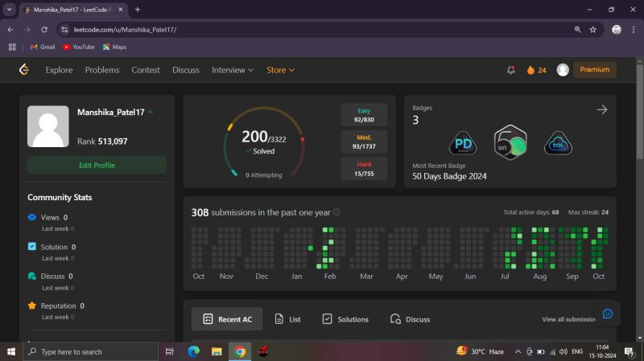Open the Gmail bookmark
Image resolution: width=644 pixels, height=361 pixels.
[43, 47]
